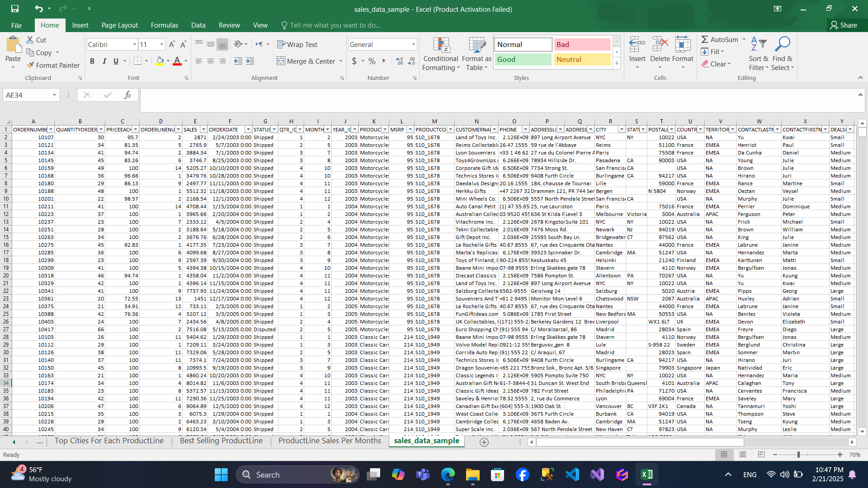Switch to the Formulas ribbon tab
The image size is (868, 488).
click(x=164, y=25)
